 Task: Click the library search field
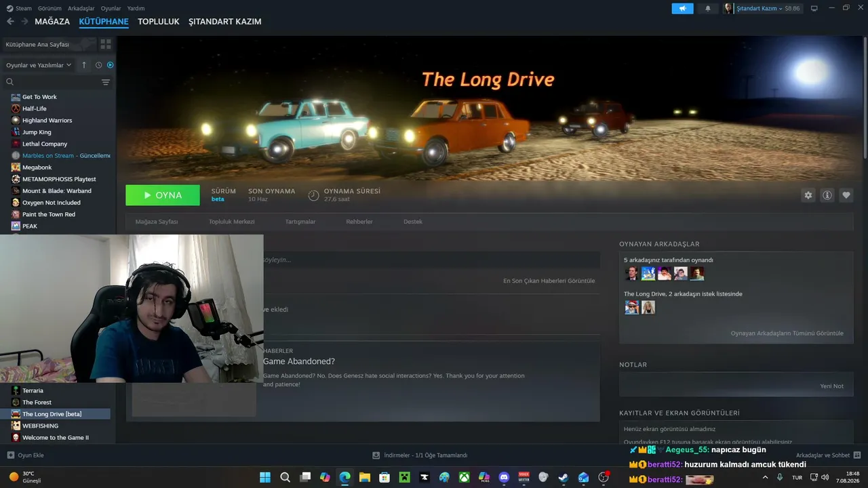58,82
